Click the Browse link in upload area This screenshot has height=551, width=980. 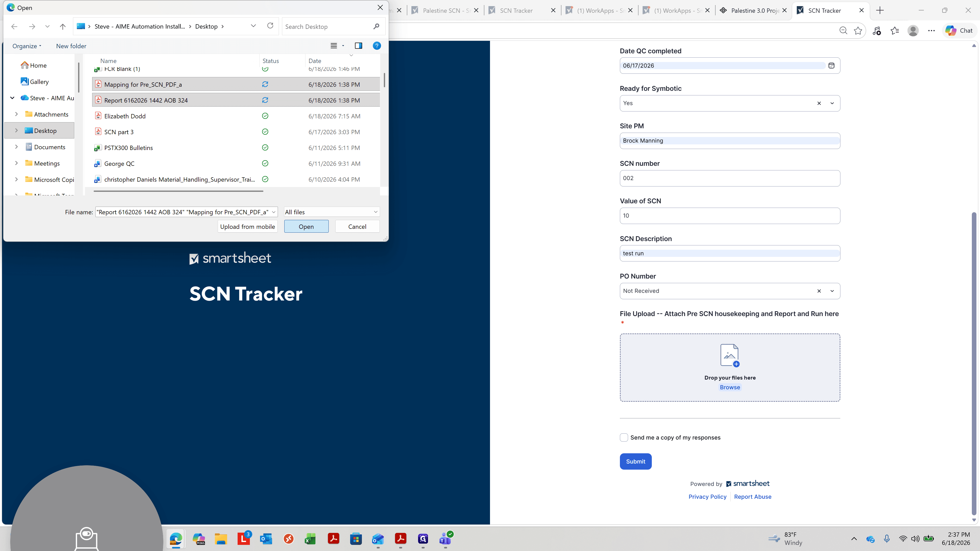click(730, 387)
